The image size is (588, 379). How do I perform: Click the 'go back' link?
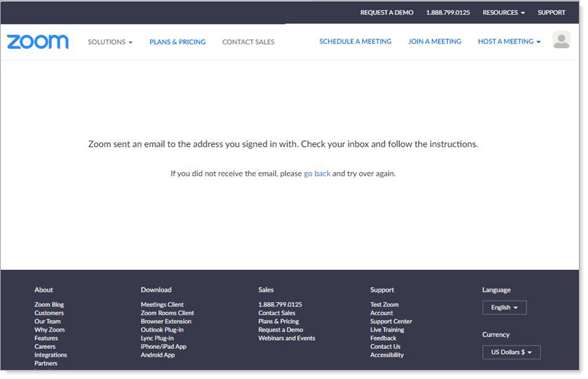[x=317, y=173]
